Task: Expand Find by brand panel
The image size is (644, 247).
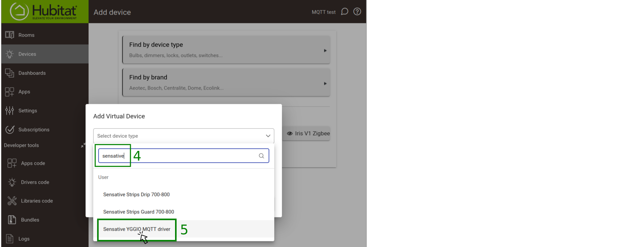Action: (226, 83)
